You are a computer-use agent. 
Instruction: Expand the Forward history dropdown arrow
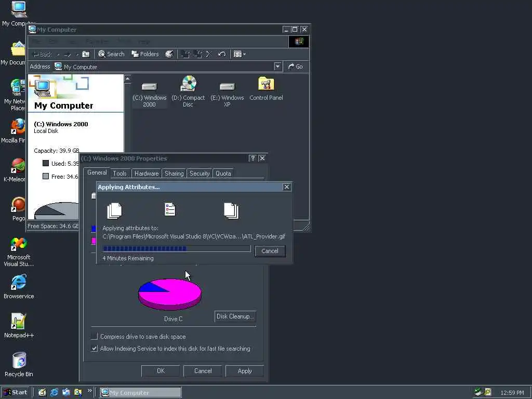[x=77, y=54]
